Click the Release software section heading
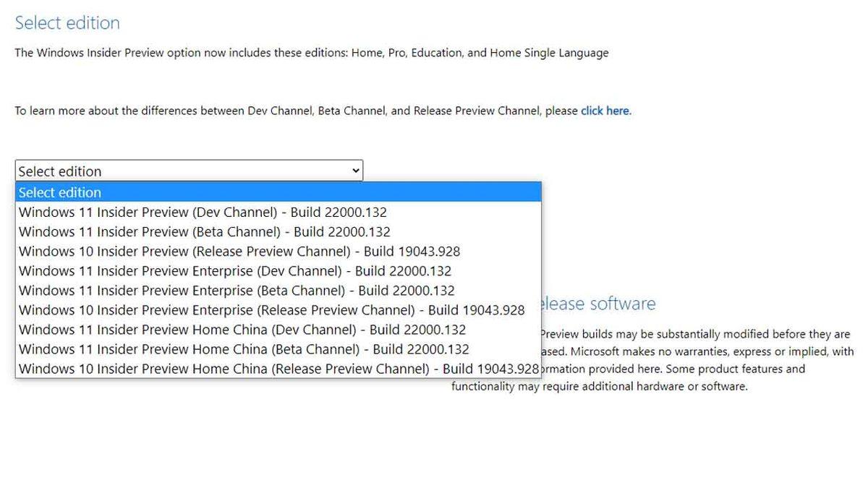 point(611,304)
